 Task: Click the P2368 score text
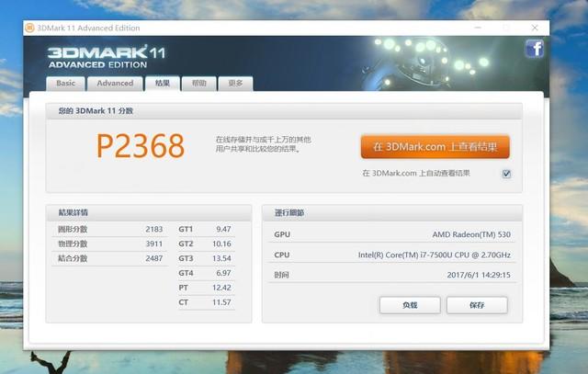(x=141, y=146)
